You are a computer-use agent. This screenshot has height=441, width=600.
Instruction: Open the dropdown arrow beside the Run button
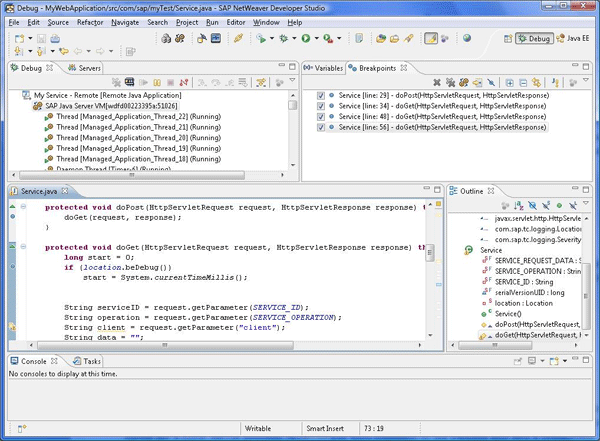tap(315, 39)
